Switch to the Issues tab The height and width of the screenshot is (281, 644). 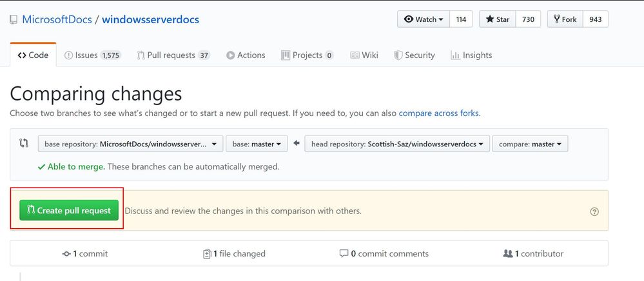tap(93, 55)
